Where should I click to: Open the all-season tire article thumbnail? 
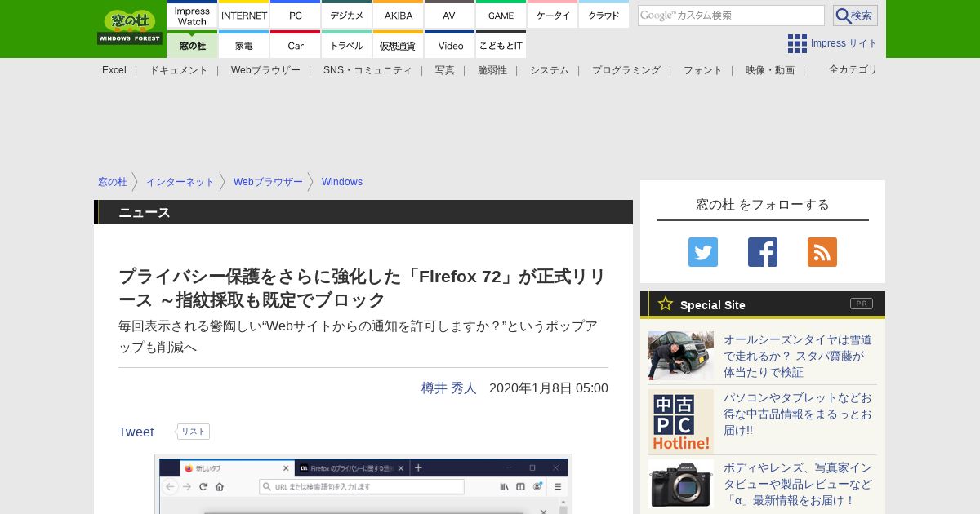(x=681, y=356)
